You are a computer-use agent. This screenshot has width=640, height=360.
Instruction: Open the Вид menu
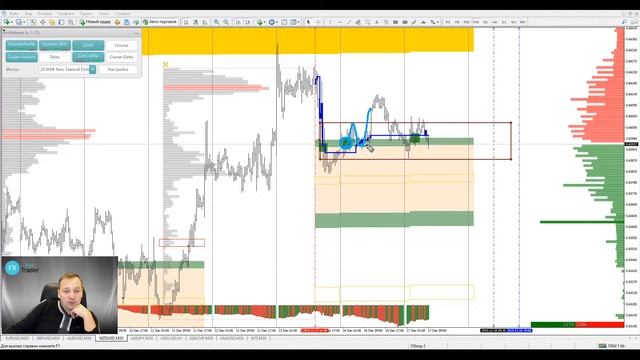point(28,13)
